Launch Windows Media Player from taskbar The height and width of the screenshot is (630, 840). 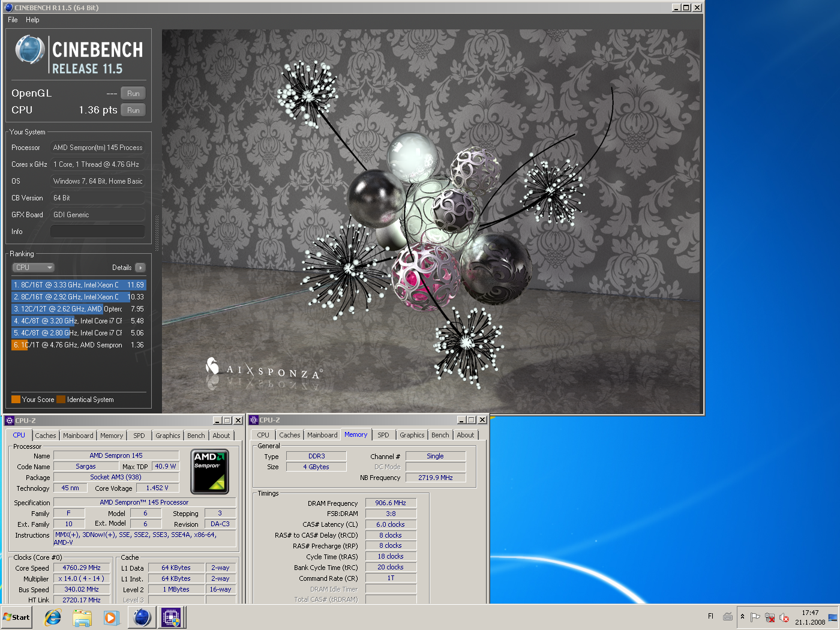pos(112,617)
